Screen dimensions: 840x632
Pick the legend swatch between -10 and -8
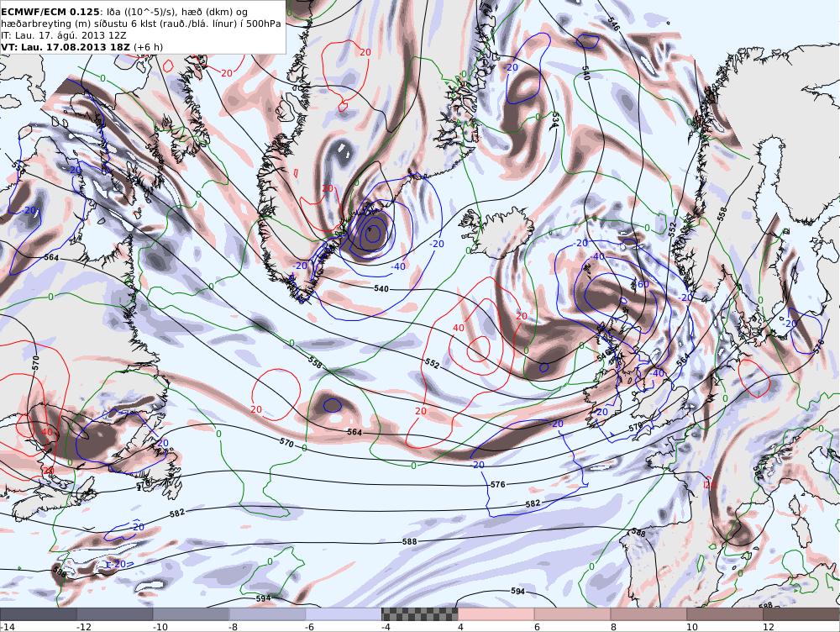192,614
